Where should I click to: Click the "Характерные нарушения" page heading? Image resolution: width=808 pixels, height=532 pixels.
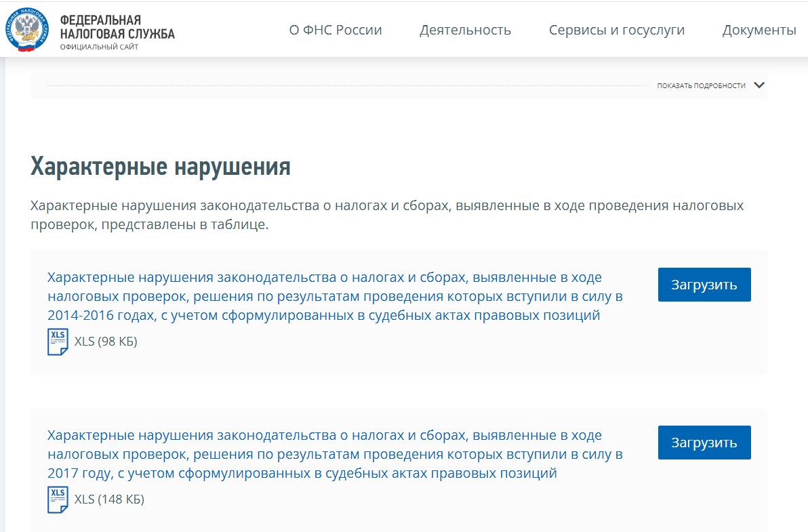point(160,167)
